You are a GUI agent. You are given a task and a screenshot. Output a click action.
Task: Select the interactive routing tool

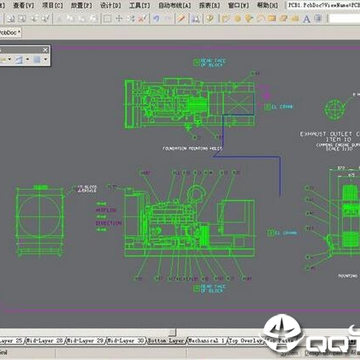pos(226,19)
